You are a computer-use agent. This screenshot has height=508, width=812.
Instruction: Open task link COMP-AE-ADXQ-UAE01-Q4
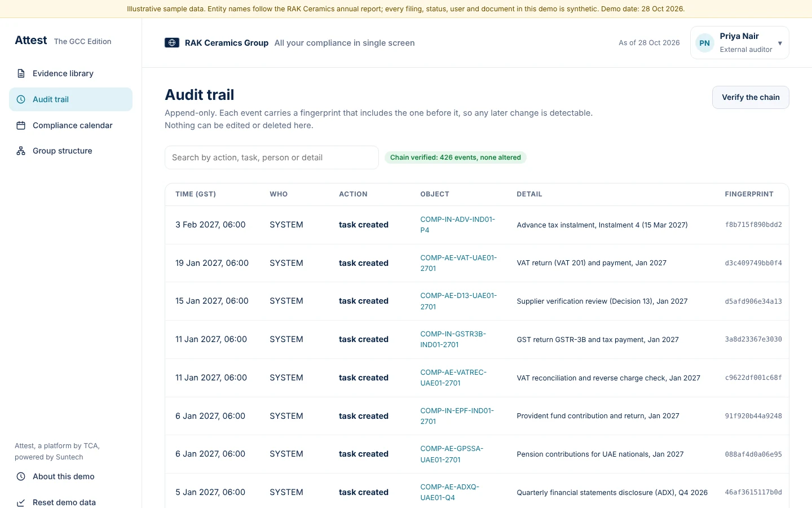pyautogui.click(x=449, y=492)
